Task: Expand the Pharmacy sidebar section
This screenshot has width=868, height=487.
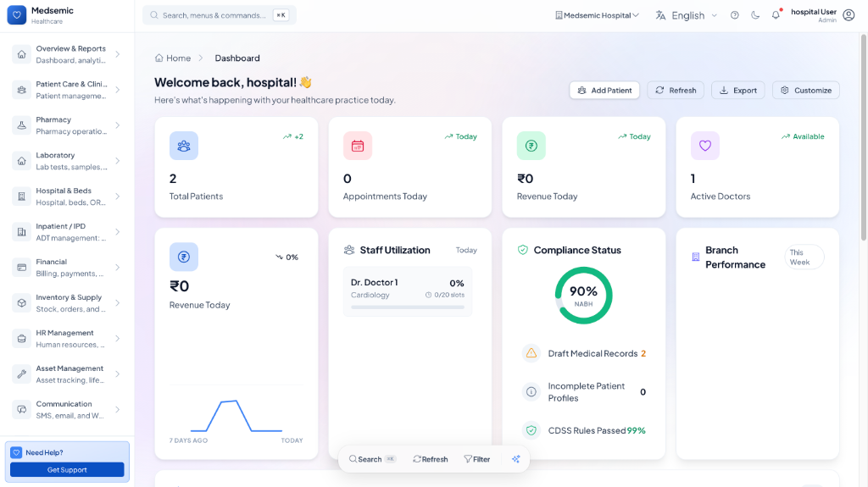Action: pyautogui.click(x=68, y=125)
